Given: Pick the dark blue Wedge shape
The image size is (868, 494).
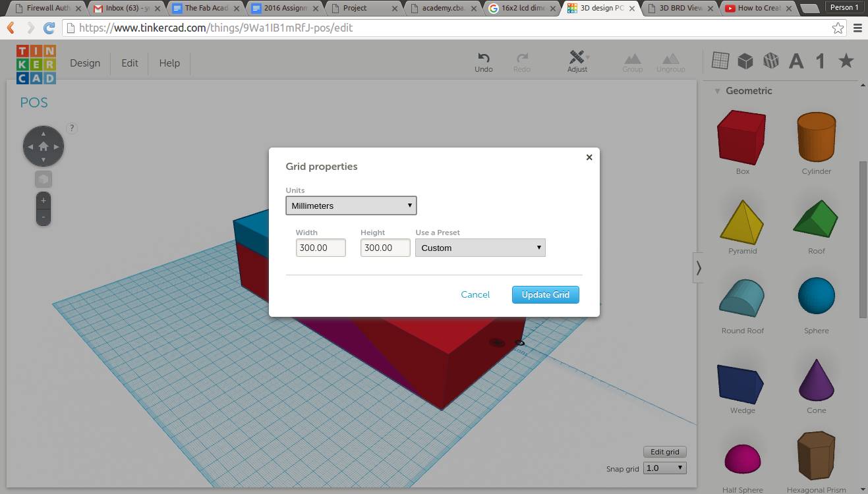Looking at the screenshot, I should coord(741,383).
